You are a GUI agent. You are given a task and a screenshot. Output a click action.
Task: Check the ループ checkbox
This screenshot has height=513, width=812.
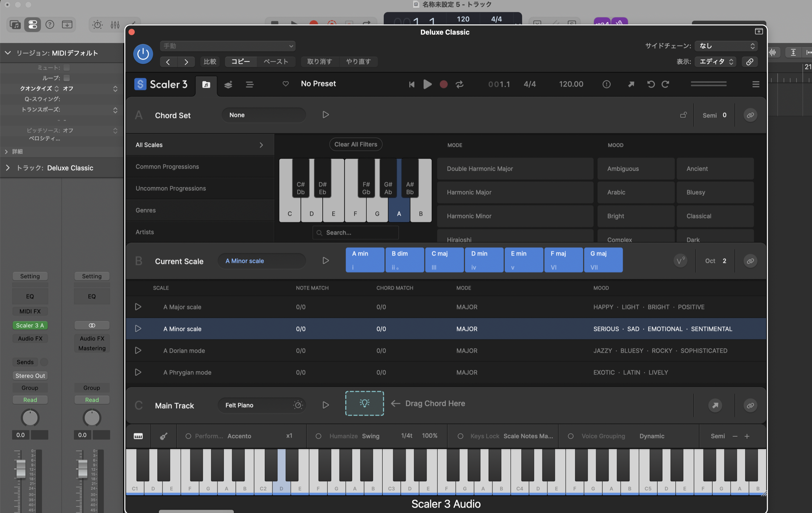[66, 78]
